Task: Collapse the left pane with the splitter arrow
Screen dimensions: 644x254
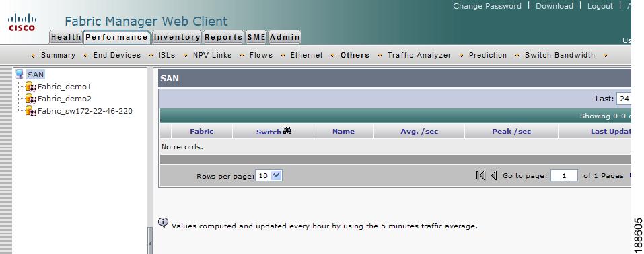Action: 150,243
